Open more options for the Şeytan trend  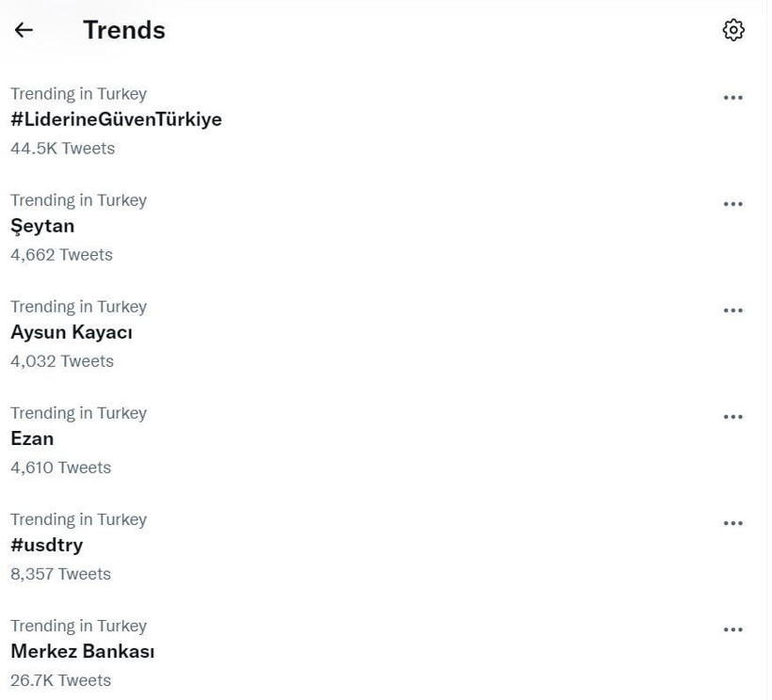(733, 203)
